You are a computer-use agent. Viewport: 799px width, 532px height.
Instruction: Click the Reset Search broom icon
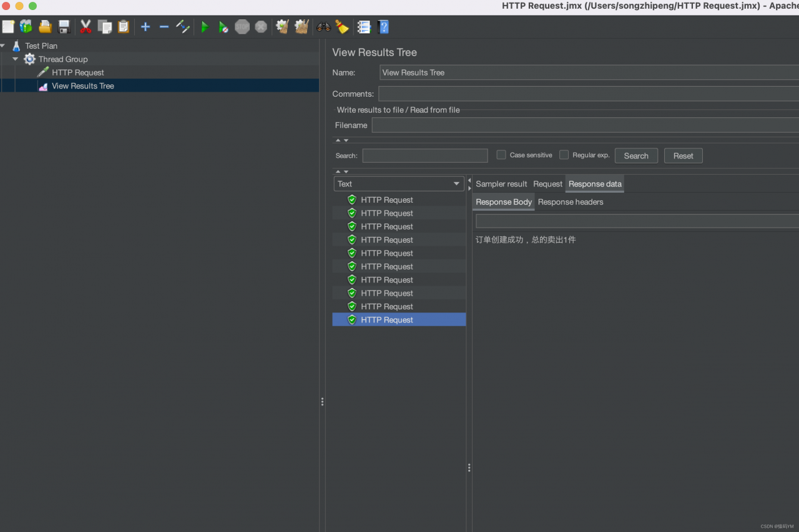[x=342, y=27]
